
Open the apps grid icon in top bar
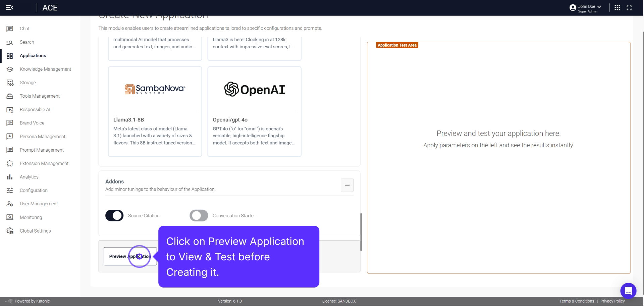618,7
